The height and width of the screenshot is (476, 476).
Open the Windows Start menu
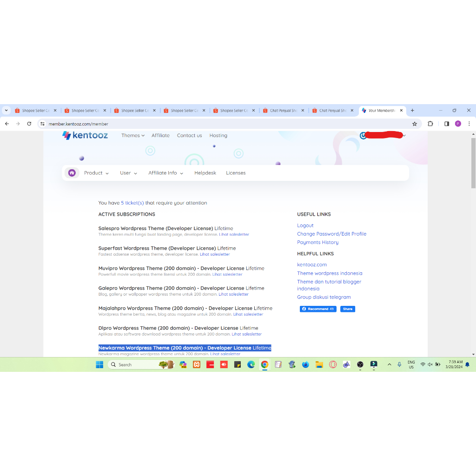coord(99,364)
